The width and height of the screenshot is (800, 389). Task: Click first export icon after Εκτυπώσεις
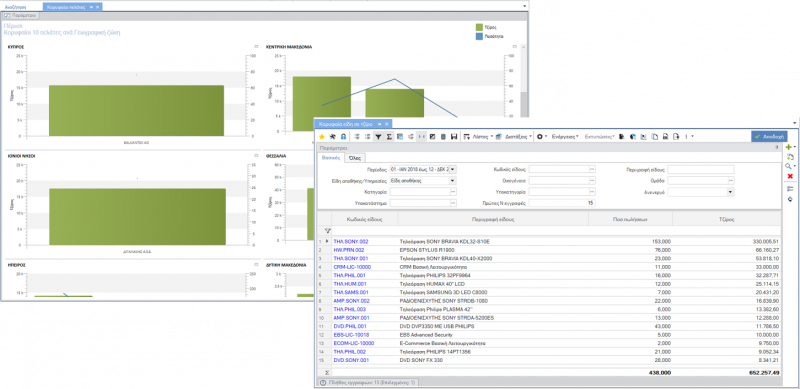tap(621, 137)
